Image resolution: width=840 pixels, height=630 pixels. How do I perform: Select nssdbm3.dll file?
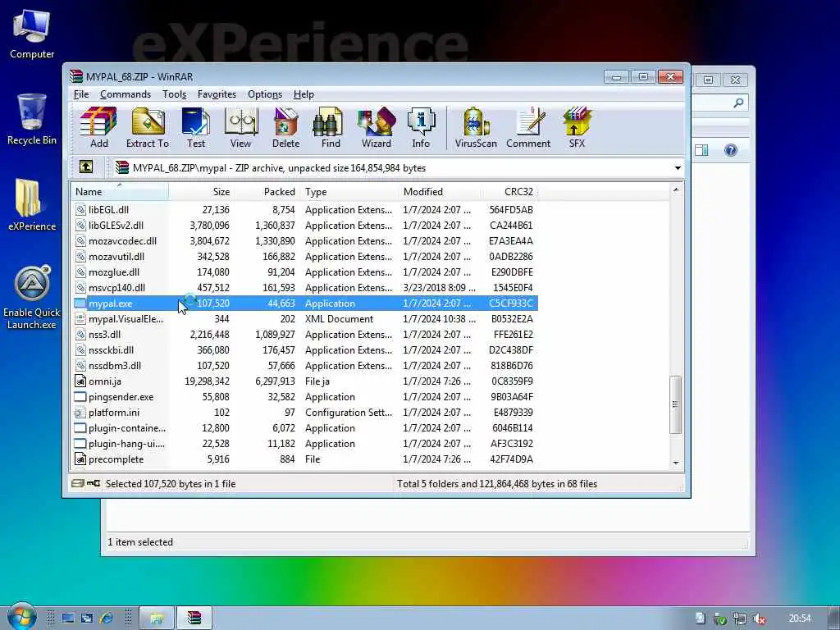pos(304,365)
